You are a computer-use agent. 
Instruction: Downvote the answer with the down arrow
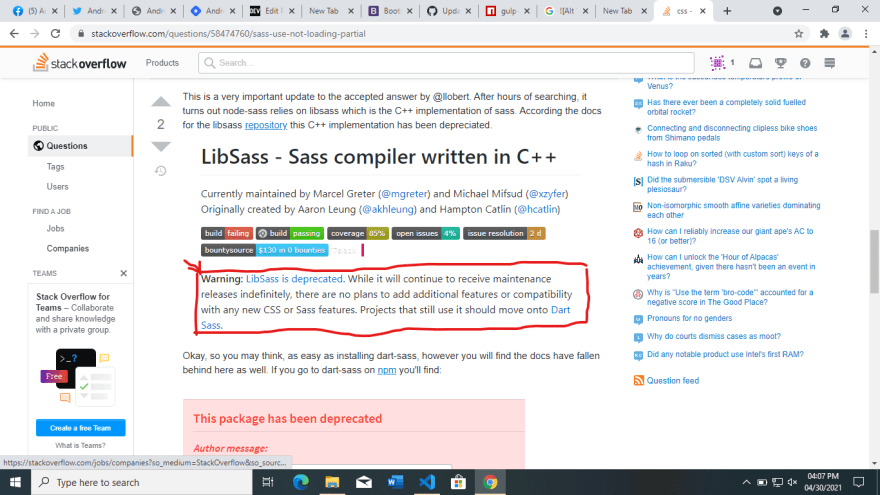tap(161, 147)
